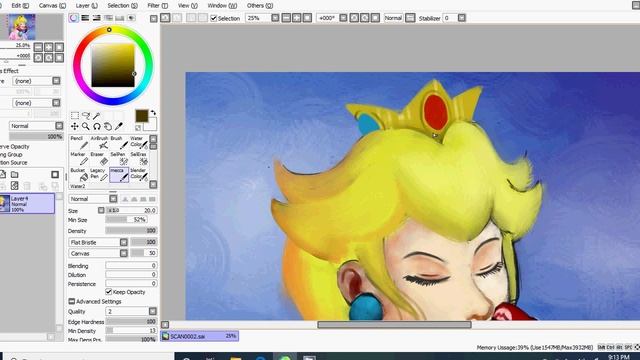The image size is (640, 360).
Task: Open the zoom 25% dropdown
Action: point(275,18)
